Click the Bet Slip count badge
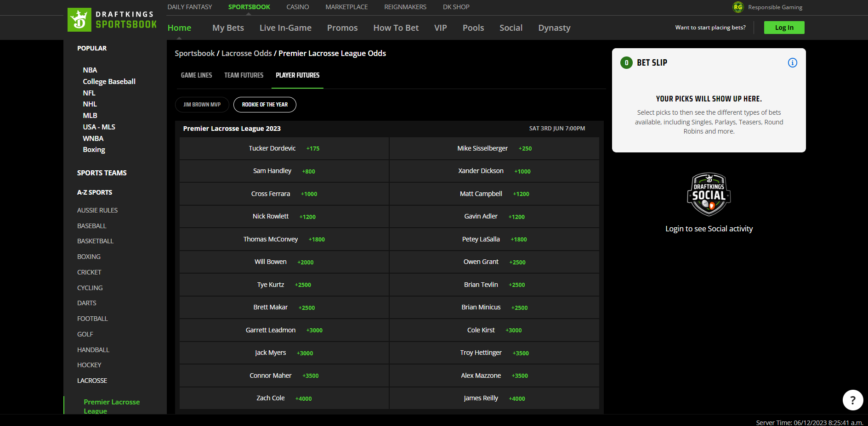This screenshot has width=868, height=426. pyautogui.click(x=626, y=63)
